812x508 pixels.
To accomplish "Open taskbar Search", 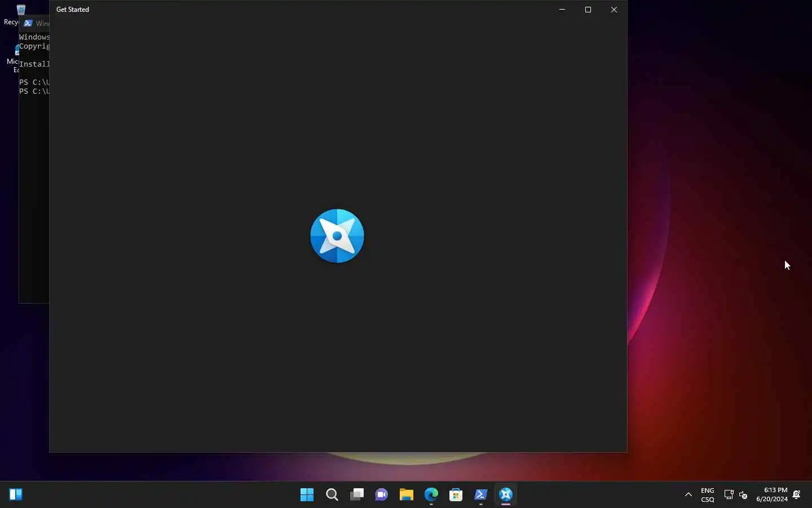I will 332,495.
